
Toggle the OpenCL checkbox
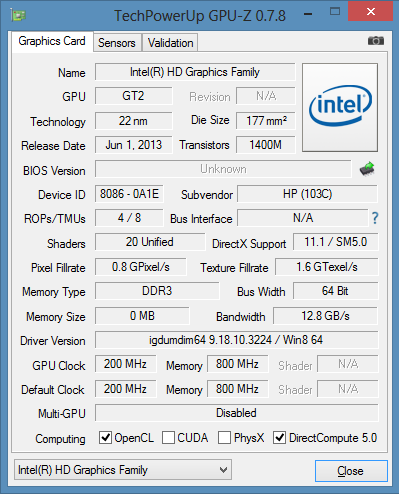(105, 437)
